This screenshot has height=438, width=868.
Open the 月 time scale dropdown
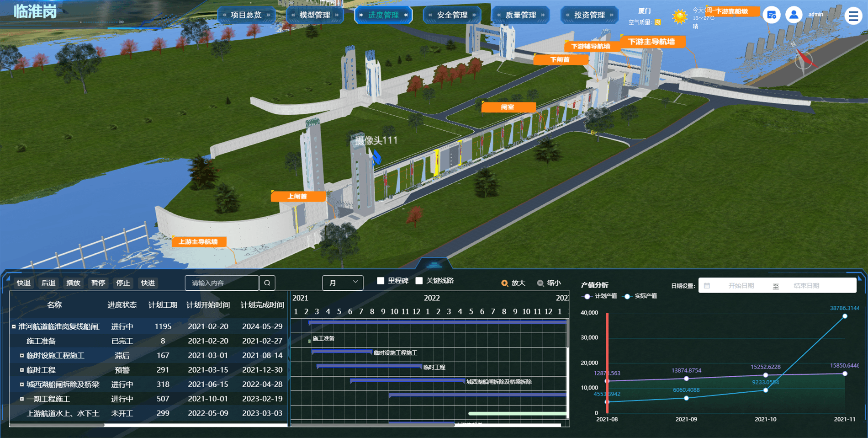pos(343,283)
